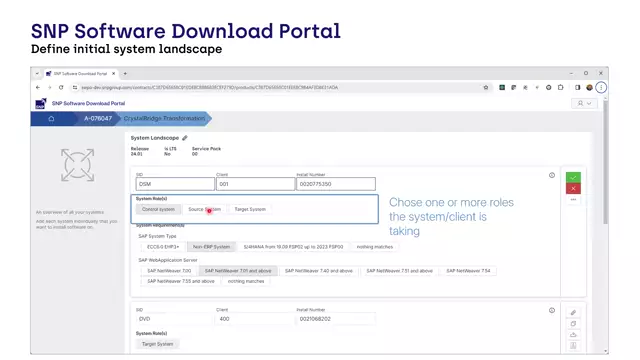
Task: Click the Client value 400
Action: click(x=224, y=319)
